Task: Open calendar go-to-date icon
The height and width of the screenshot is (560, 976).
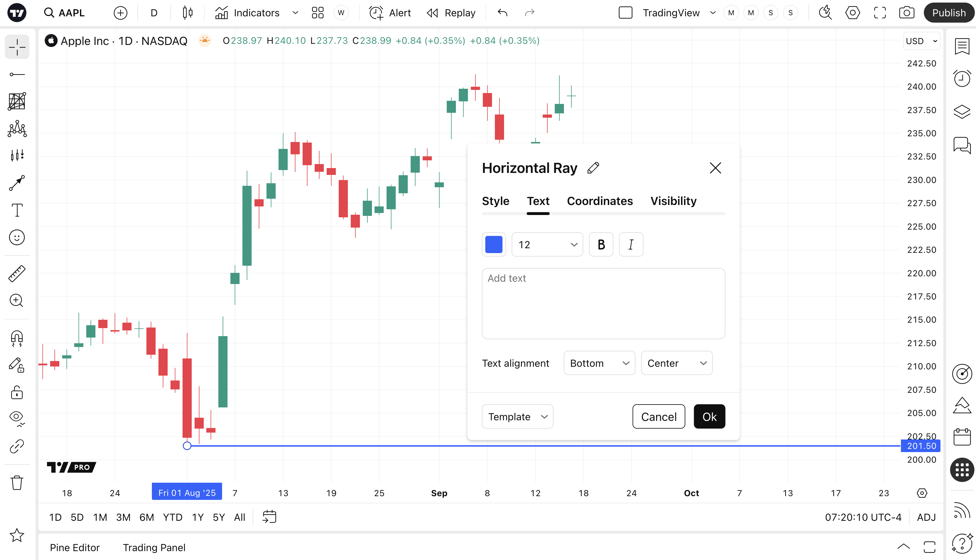Action: click(269, 517)
